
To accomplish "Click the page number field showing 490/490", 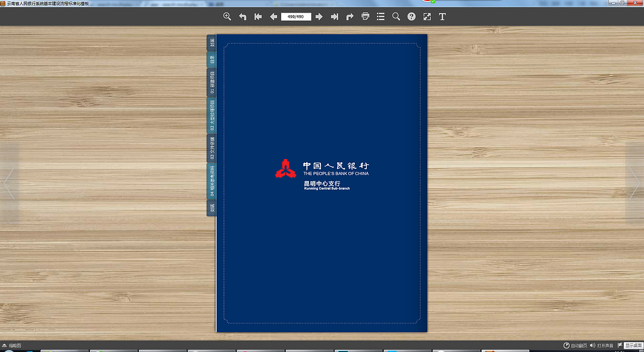I will click(296, 17).
